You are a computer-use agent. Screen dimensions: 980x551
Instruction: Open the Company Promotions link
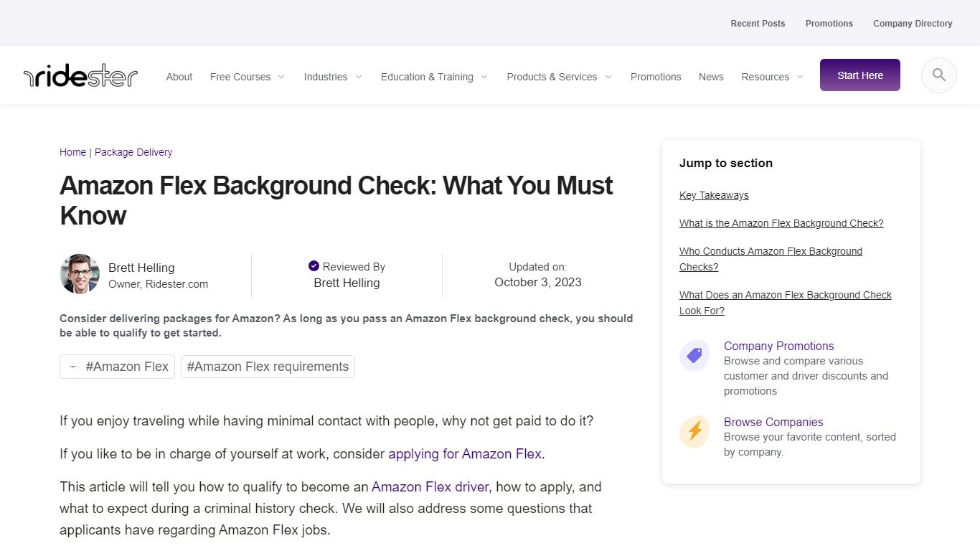click(778, 346)
